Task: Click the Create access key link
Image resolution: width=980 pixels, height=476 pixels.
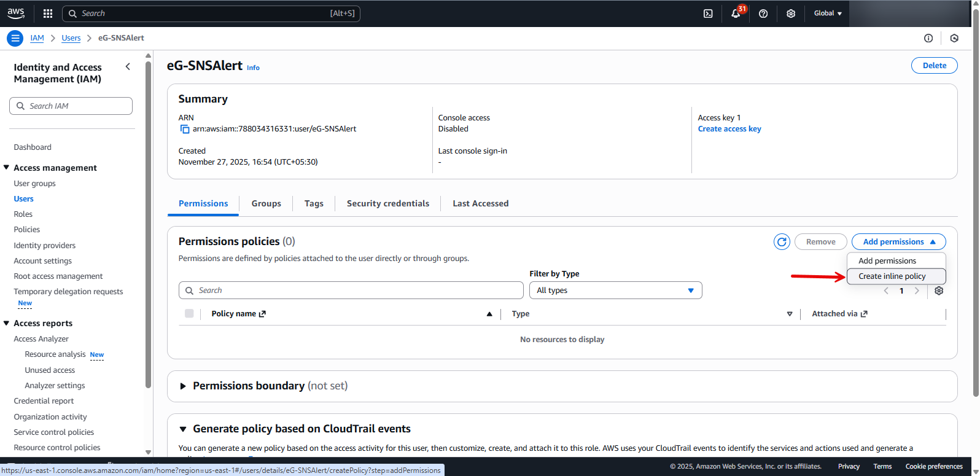Action: point(729,129)
